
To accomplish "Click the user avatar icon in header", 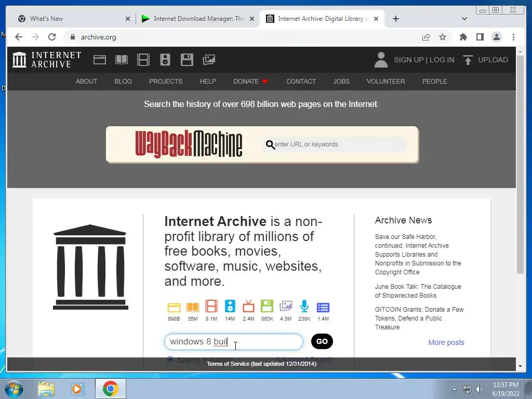I will [381, 60].
